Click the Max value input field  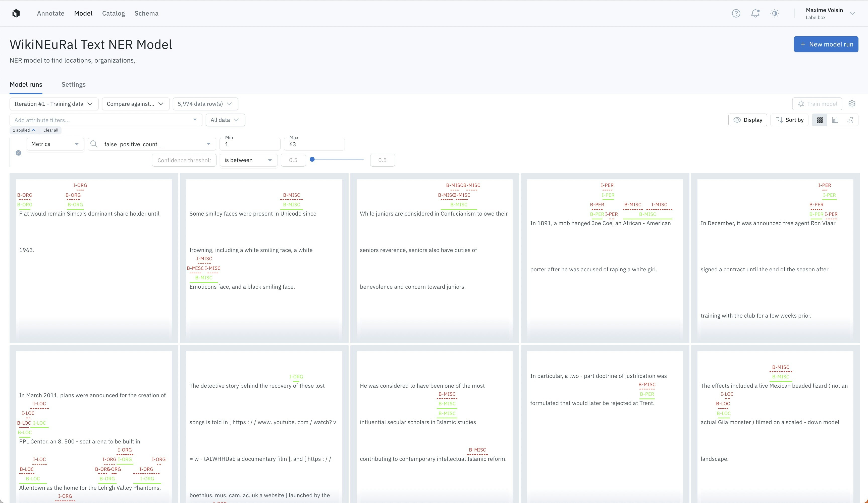click(314, 144)
